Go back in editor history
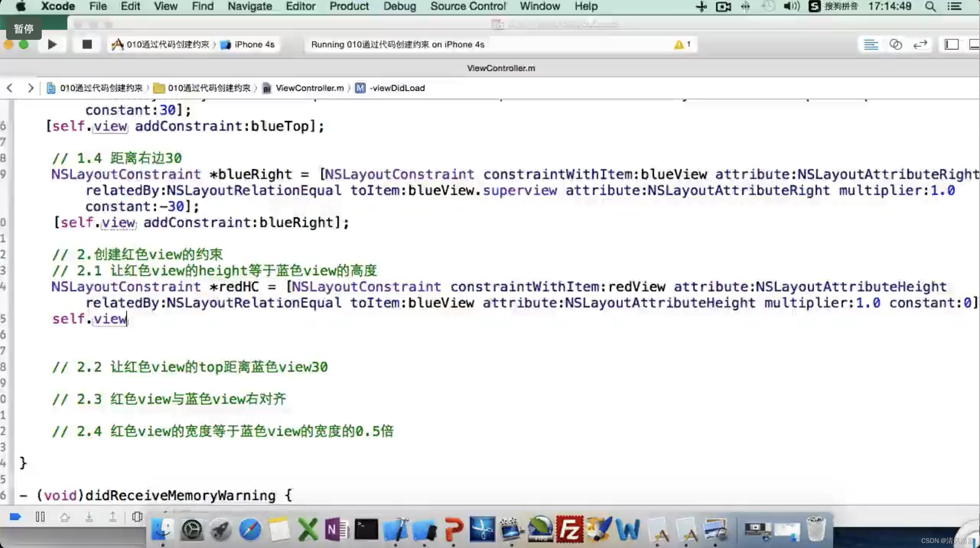 pyautogui.click(x=10, y=88)
